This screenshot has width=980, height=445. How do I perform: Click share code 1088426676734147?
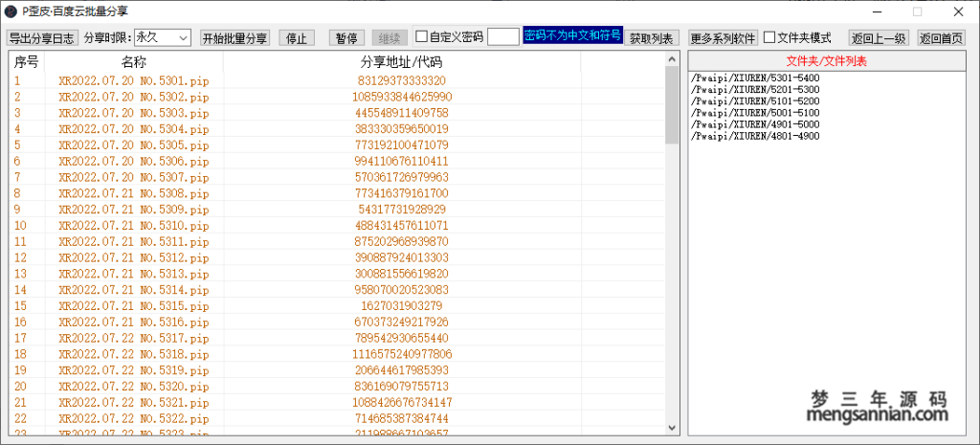pyautogui.click(x=402, y=403)
